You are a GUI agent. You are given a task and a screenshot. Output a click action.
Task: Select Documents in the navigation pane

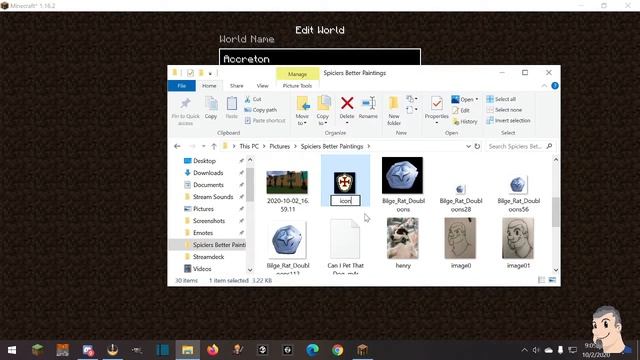tap(208, 184)
